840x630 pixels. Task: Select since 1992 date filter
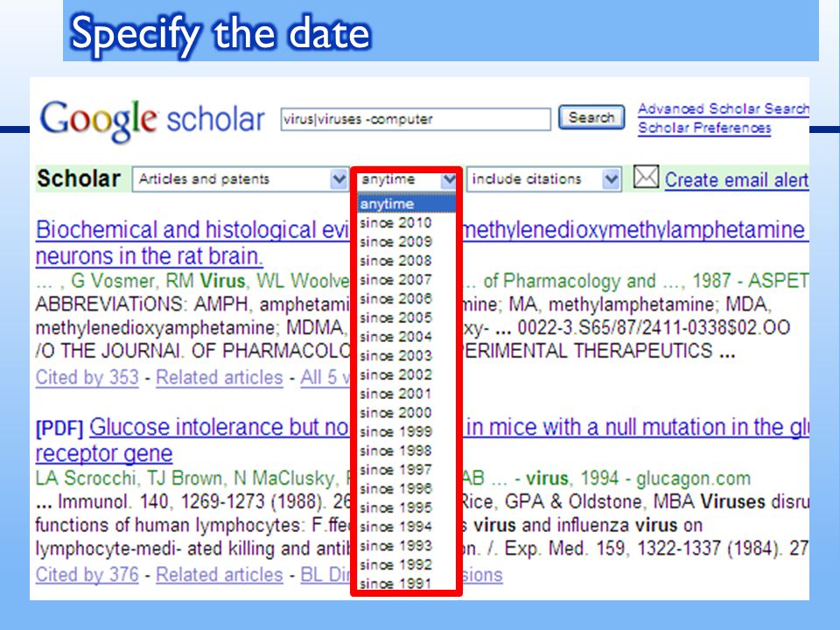[407, 565]
